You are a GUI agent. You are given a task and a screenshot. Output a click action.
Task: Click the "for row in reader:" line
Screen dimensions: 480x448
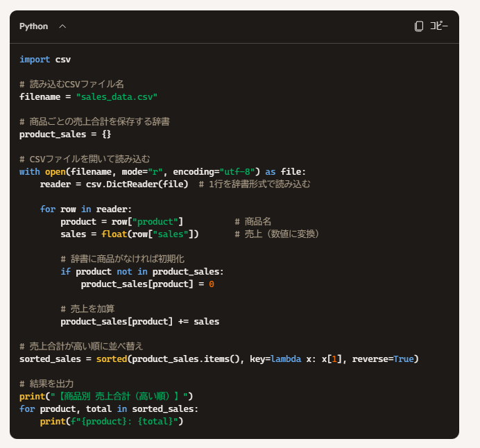pyautogui.click(x=86, y=209)
